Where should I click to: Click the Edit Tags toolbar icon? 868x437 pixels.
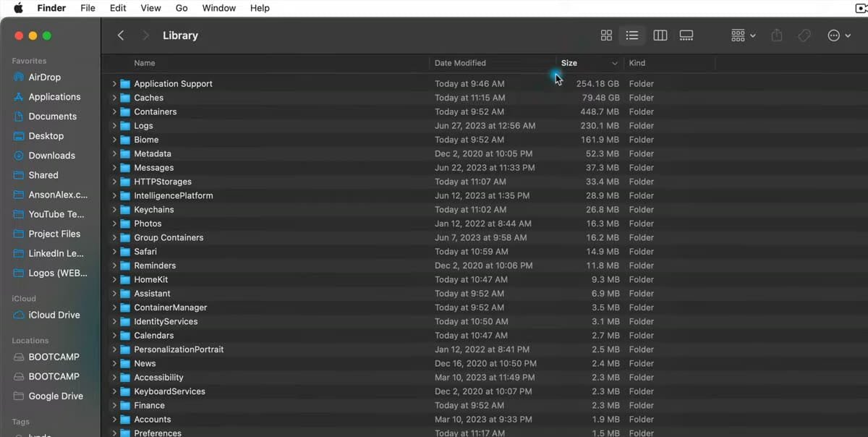804,35
